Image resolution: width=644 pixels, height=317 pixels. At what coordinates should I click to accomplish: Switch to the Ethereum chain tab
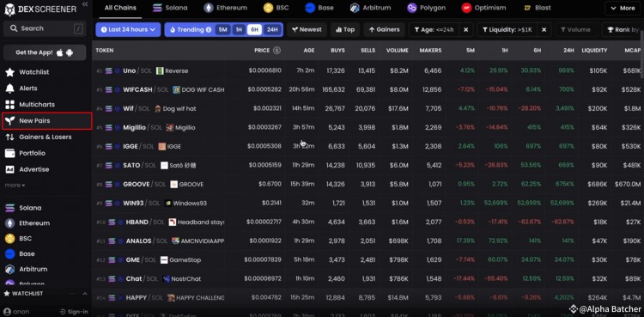pos(226,8)
